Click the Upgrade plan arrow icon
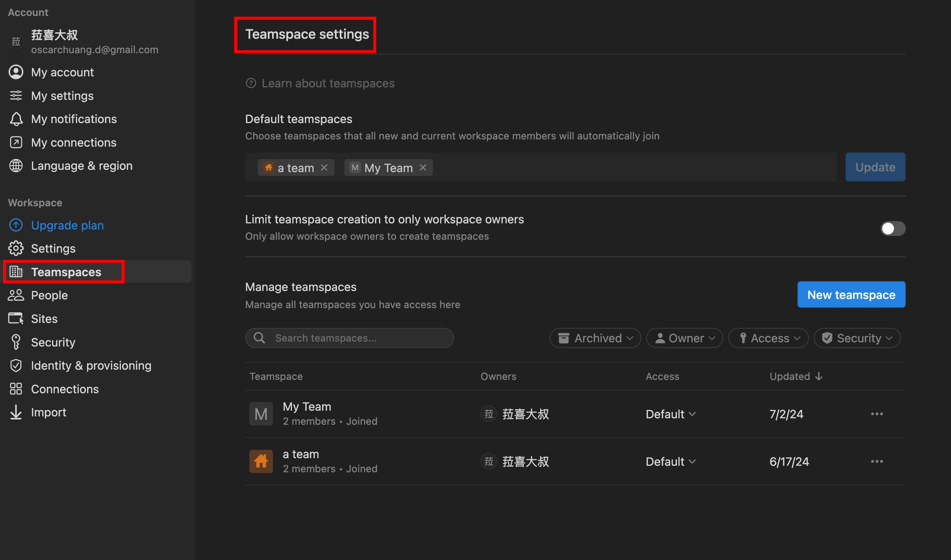This screenshot has width=951, height=560. 16,225
